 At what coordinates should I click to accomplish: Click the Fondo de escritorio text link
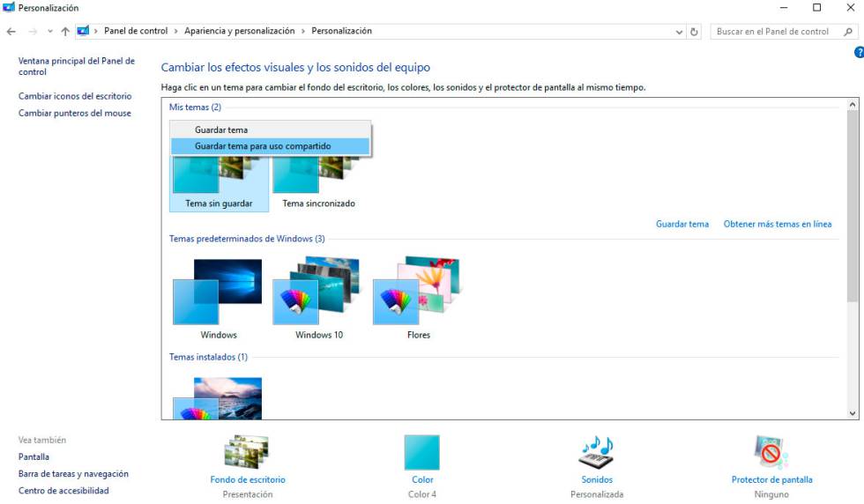[x=248, y=479]
